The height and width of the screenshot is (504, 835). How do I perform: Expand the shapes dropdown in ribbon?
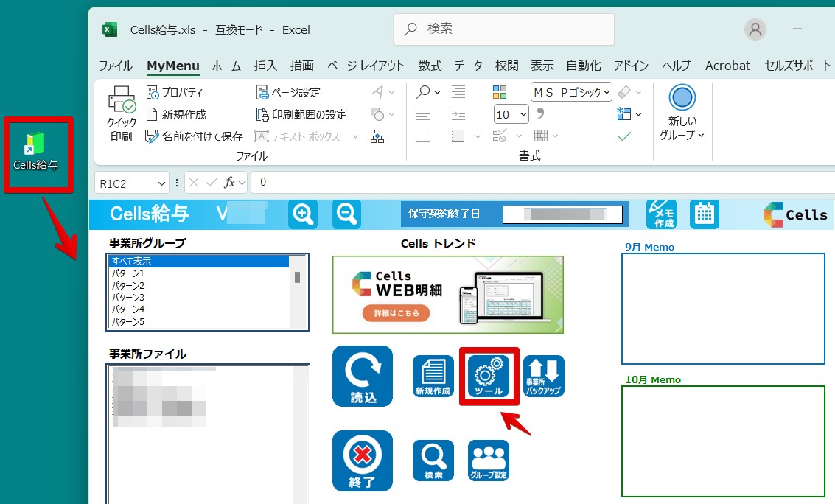coord(392,114)
